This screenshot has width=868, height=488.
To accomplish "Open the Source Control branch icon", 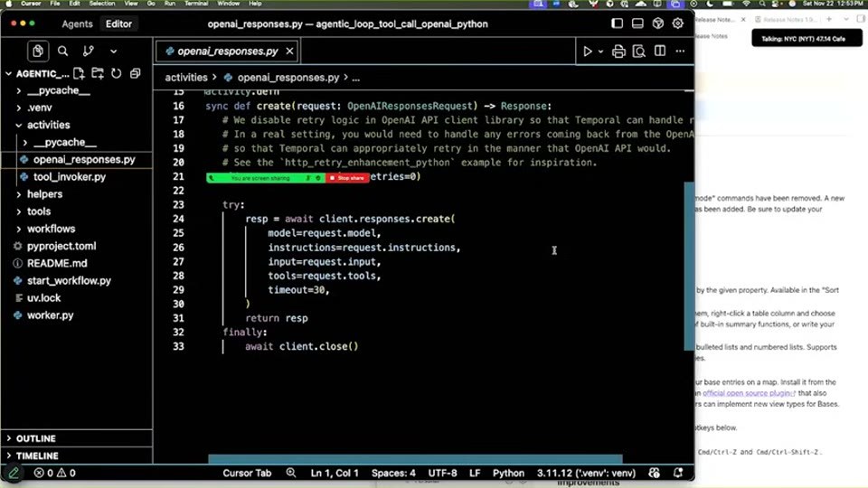I will [x=88, y=51].
